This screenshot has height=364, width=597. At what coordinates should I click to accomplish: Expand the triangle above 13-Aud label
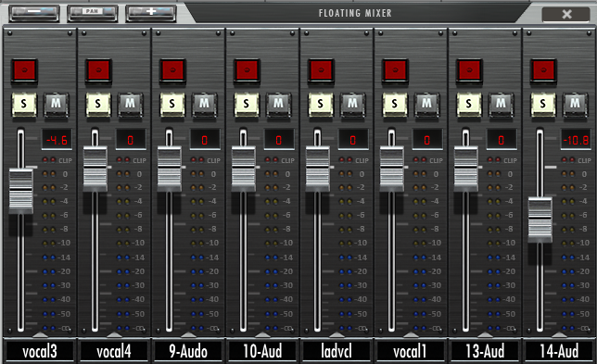pos(485,334)
